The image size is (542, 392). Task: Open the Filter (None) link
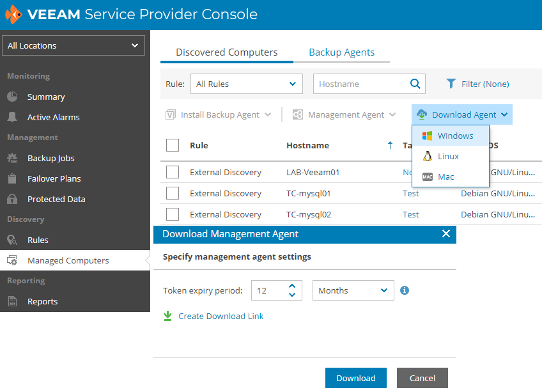[x=485, y=84]
